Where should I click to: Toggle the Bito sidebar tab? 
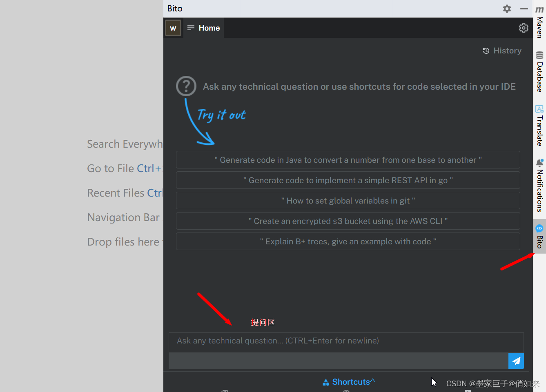click(x=539, y=237)
